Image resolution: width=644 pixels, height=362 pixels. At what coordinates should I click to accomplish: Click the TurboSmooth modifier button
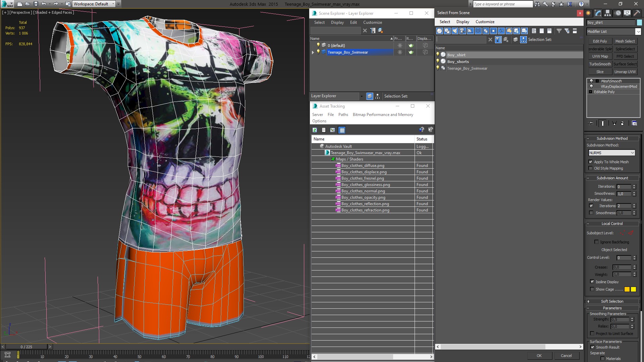tap(600, 64)
